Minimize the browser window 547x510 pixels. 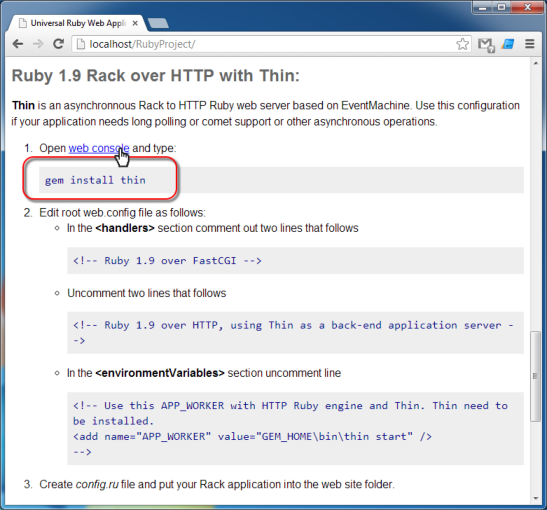coord(483,7)
